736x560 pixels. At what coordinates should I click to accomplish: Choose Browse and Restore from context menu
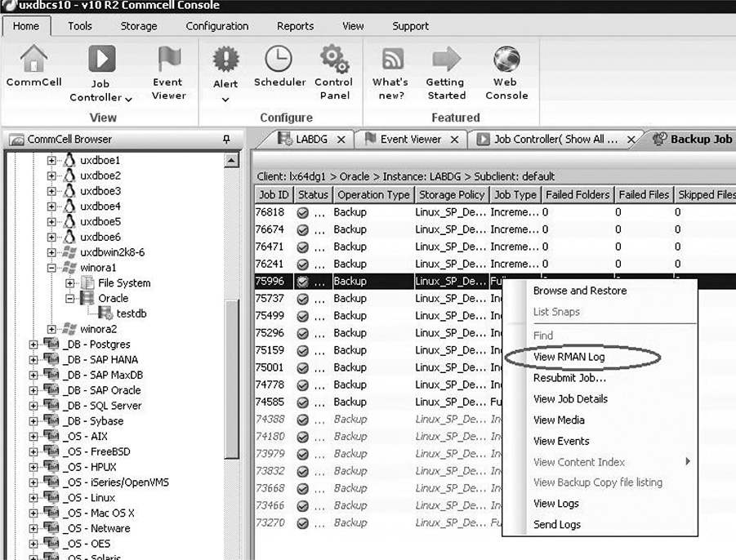pyautogui.click(x=580, y=291)
